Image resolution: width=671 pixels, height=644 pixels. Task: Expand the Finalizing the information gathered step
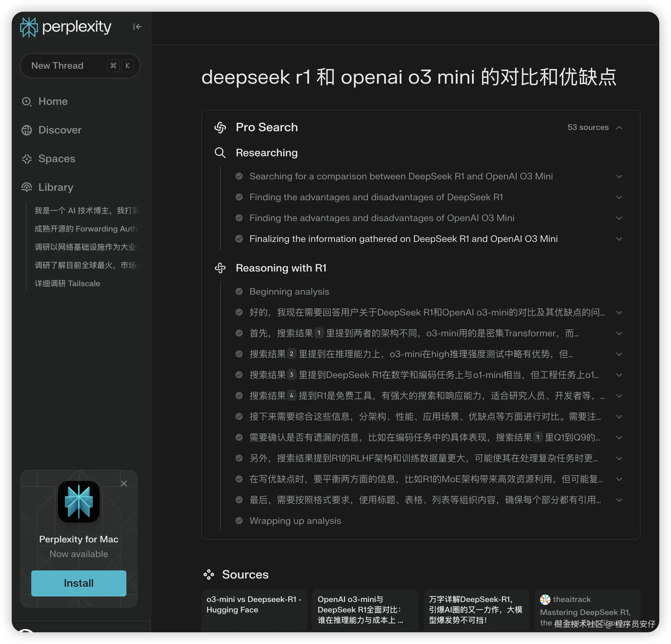pyautogui.click(x=619, y=239)
